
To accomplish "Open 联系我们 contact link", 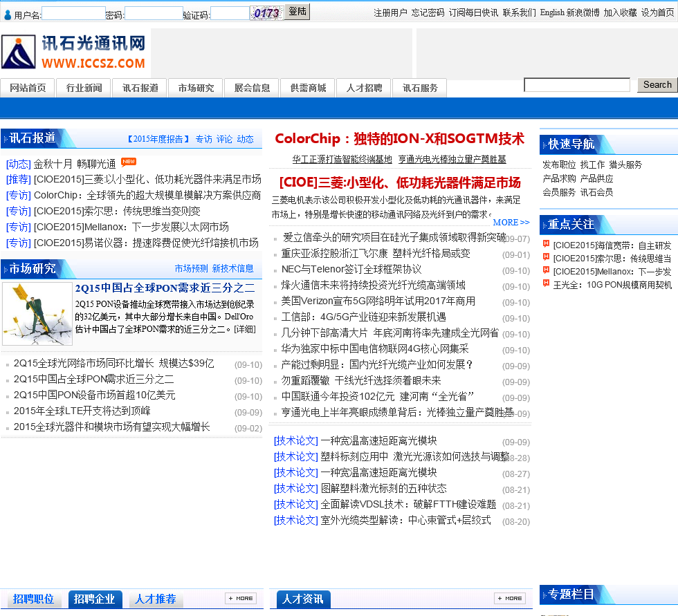I will tap(520, 13).
